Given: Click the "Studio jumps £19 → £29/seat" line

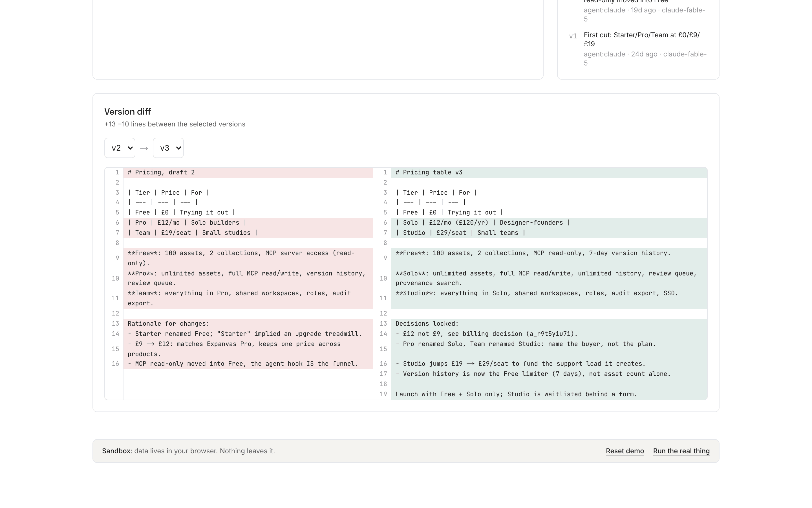Looking at the screenshot, I should tap(549, 364).
